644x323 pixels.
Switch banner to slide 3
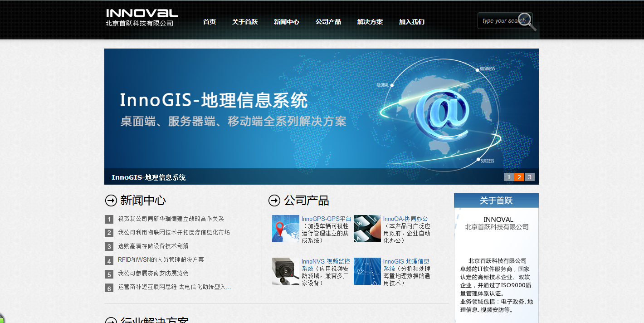point(530,177)
